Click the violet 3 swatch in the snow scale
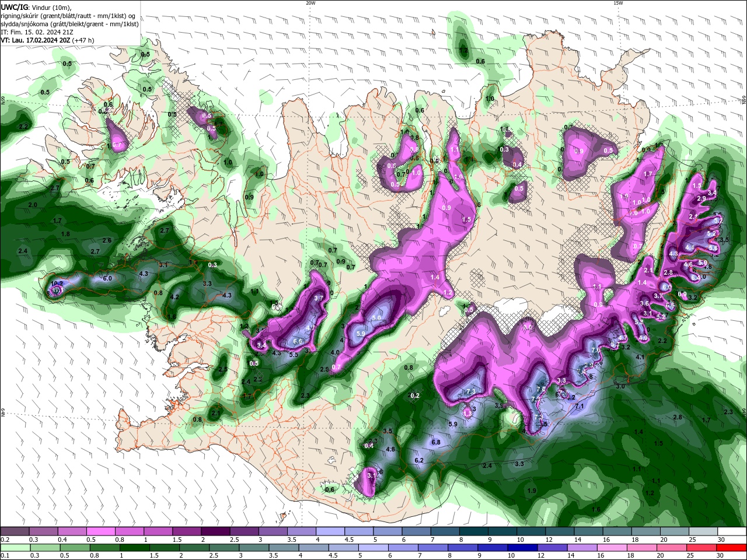This screenshot has height=560, width=747. 273,531
